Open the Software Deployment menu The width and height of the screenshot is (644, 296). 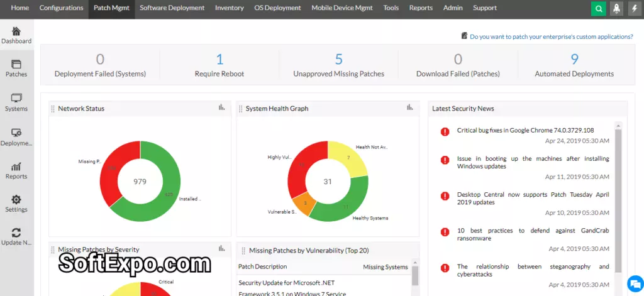172,8
